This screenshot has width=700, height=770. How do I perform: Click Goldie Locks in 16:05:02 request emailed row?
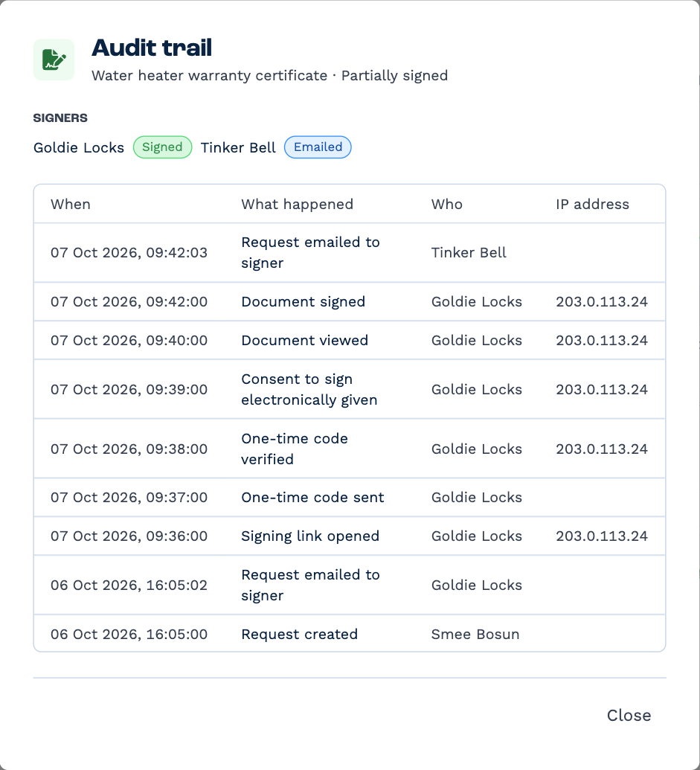click(x=477, y=585)
